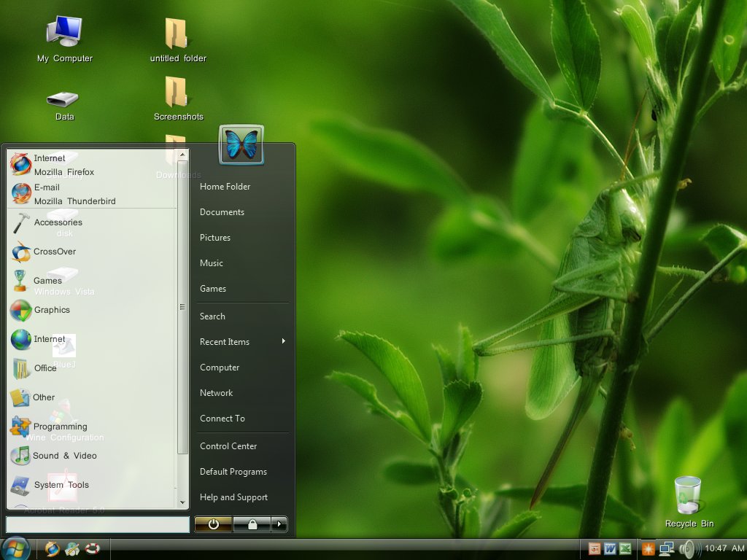Viewport: 747px width, 560px height.
Task: Open Games in right start menu pane
Action: pos(212,289)
